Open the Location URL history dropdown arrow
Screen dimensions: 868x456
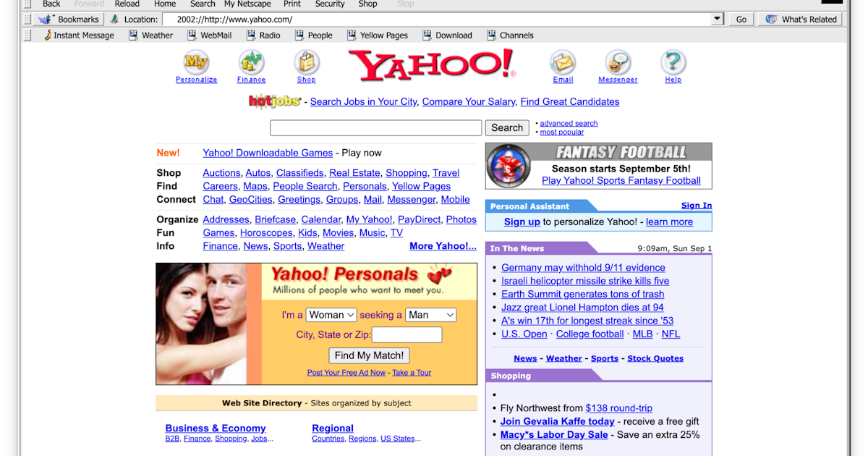(x=717, y=20)
